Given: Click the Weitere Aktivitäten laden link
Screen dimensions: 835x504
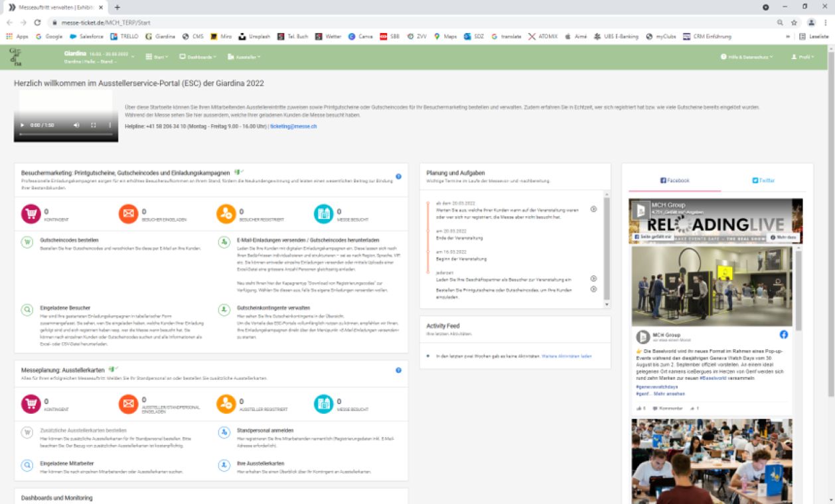Looking at the screenshot, I should pos(566,356).
